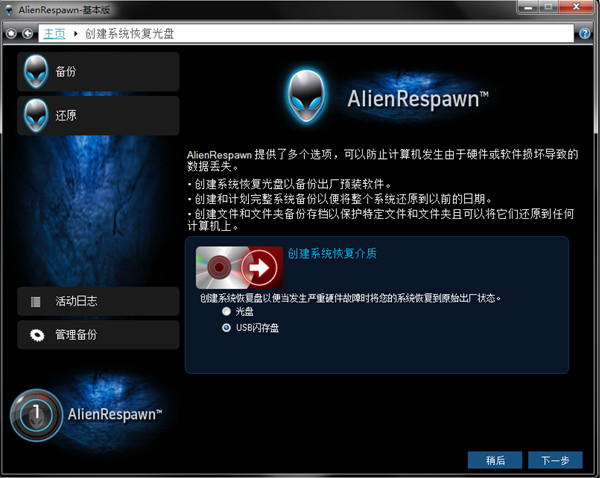Viewport: 600px width, 478px height.
Task: Open 管理备份 manage backups
Action: pos(98,335)
